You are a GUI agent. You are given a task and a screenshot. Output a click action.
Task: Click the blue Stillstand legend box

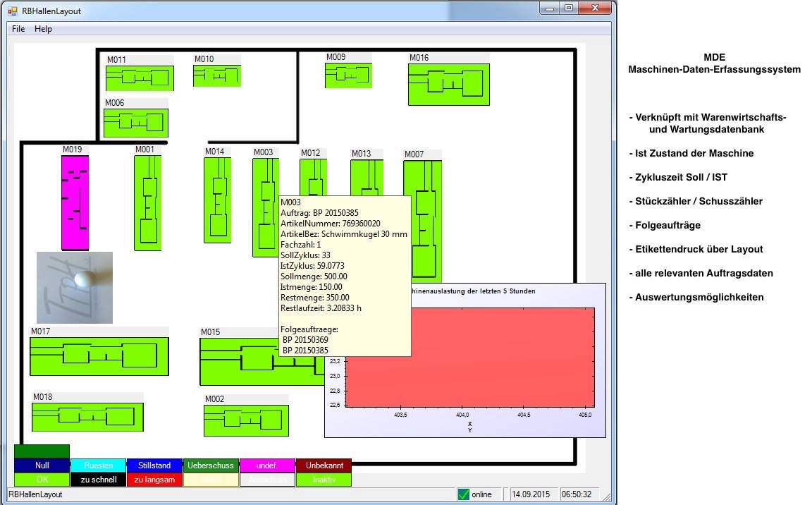[x=154, y=465]
